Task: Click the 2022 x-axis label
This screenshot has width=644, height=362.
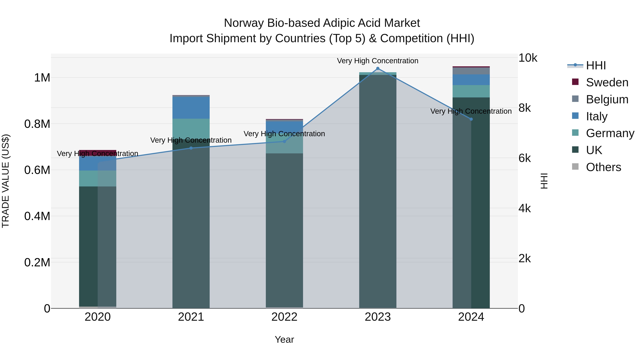Action: pyautogui.click(x=284, y=317)
